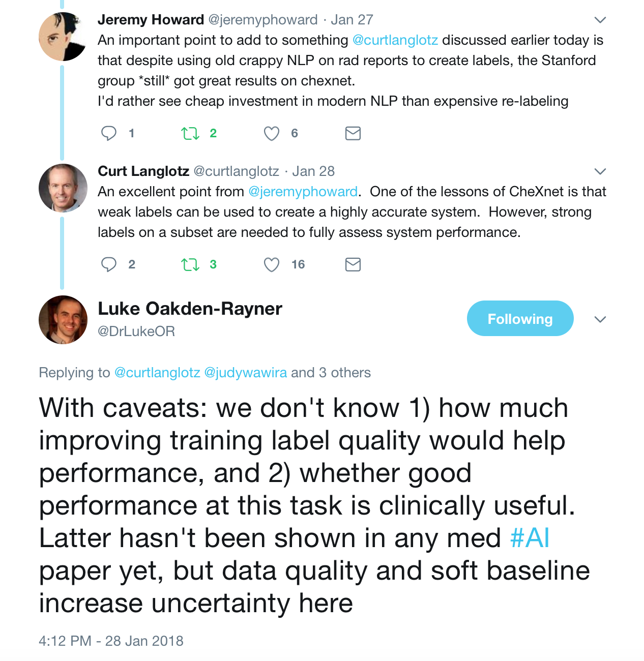644x661 pixels.
Task: View Jeremy Howard's profile picture
Action: point(63,37)
